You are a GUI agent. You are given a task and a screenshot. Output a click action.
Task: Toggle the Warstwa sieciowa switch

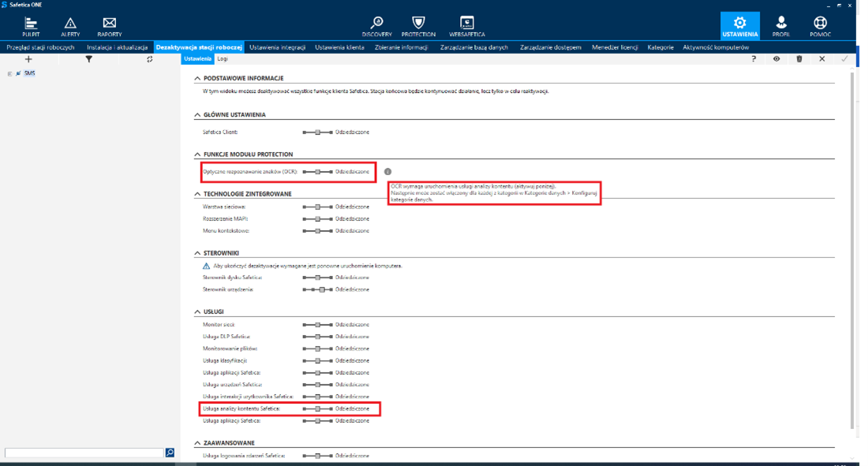coord(317,207)
